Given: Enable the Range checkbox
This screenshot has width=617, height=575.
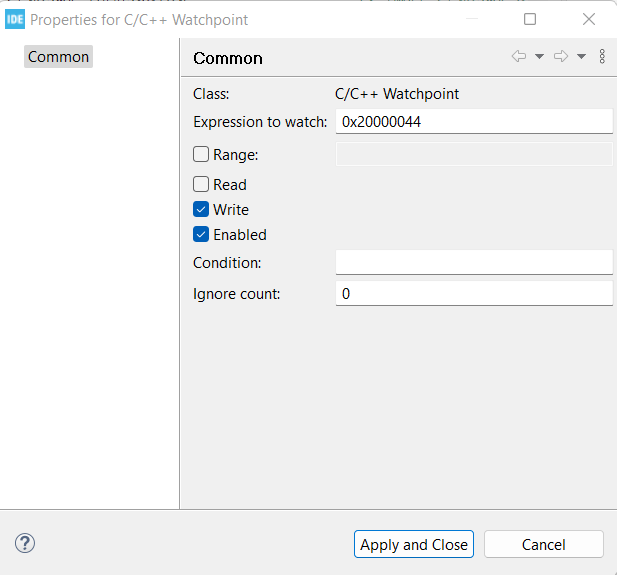Looking at the screenshot, I should (x=201, y=154).
